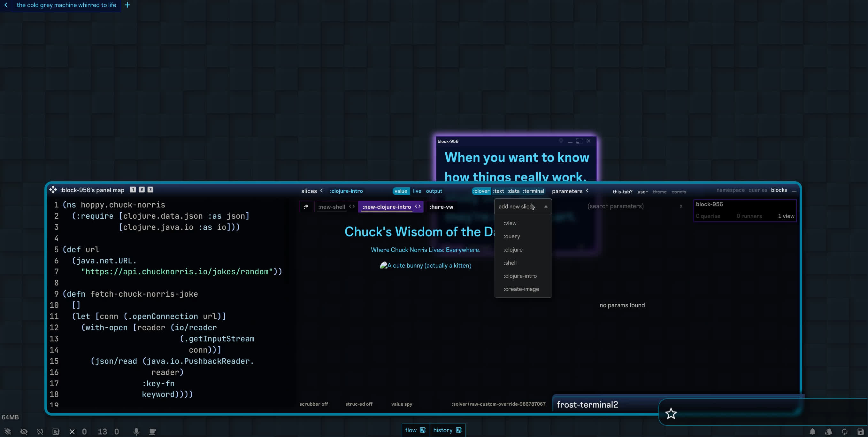Choose :create-image slice option
868x437 pixels.
point(521,289)
